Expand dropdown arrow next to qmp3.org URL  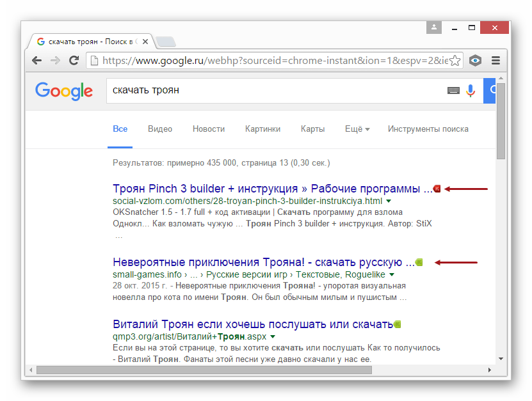pos(273,336)
